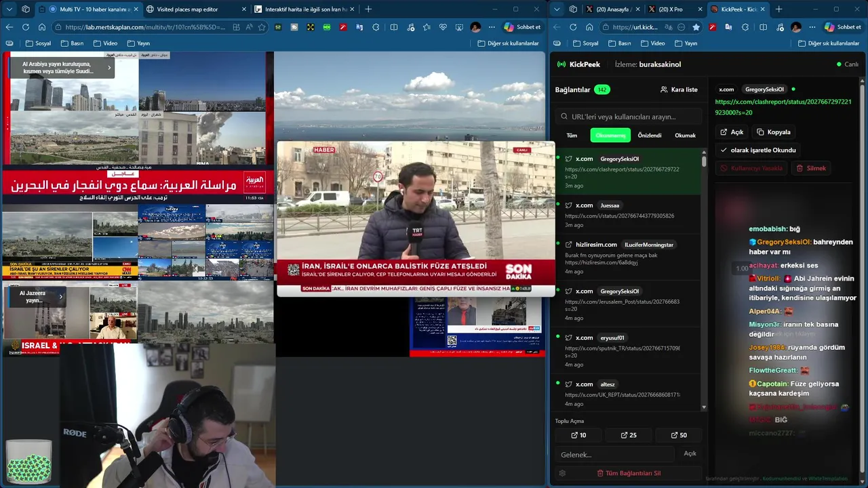Expand the Al Jazeera stream info chevron
The image size is (868, 488).
tap(60, 297)
